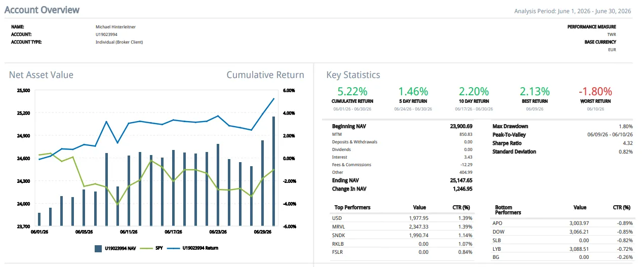Image resolution: width=644 pixels, height=267 pixels.
Task: Click Peak-To-Valley dates 06/09/26 - 06/10/26
Action: pos(610,135)
